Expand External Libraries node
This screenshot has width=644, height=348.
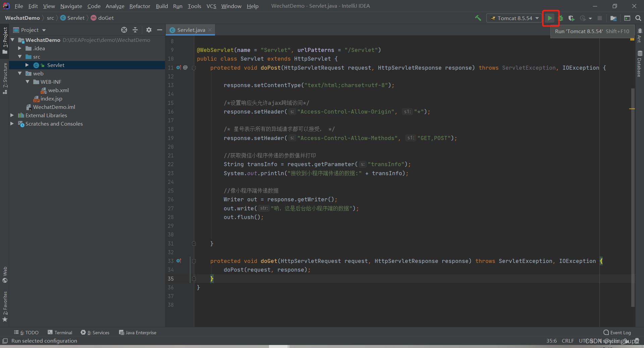(12, 115)
